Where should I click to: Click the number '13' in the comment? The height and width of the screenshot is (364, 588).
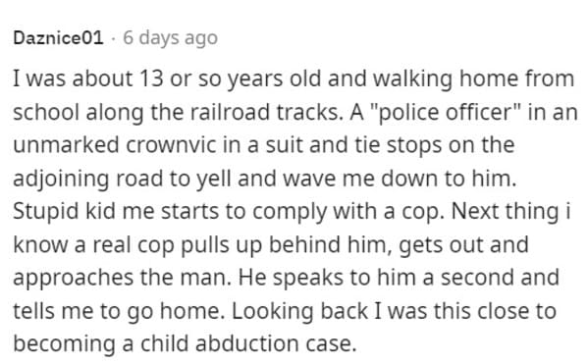(151, 78)
